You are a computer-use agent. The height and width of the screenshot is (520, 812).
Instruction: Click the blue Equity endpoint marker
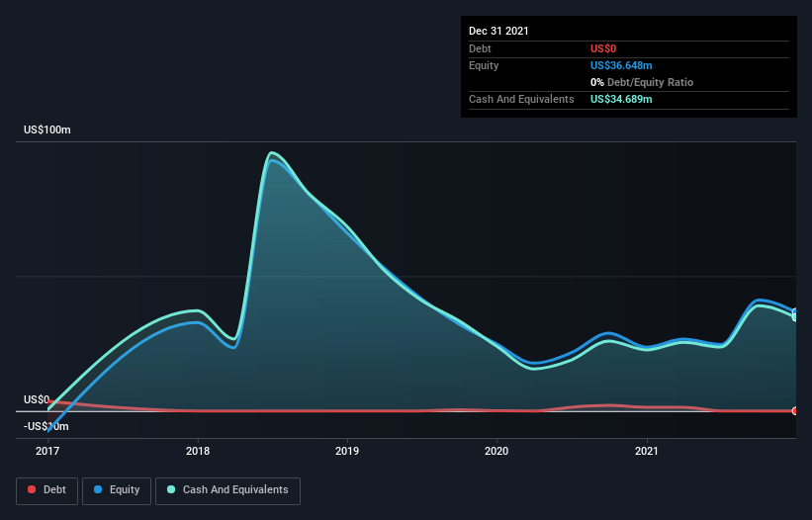(795, 311)
